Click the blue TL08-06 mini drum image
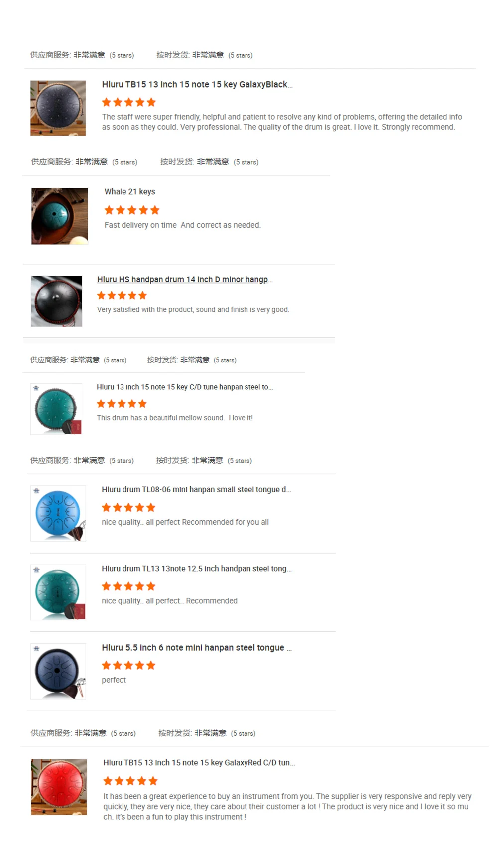 (58, 513)
